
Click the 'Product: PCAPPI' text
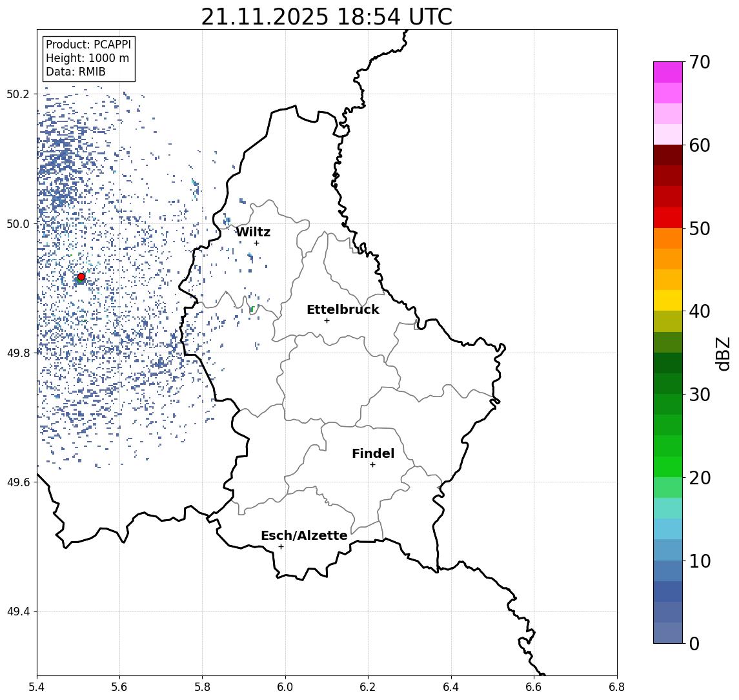[88, 45]
